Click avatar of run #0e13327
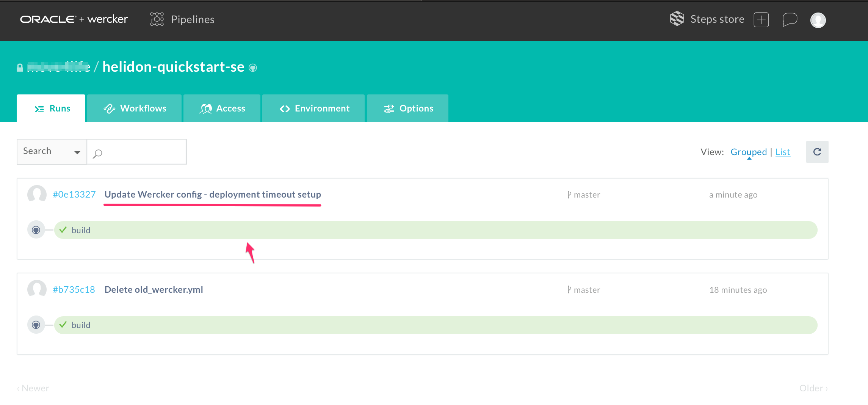Viewport: 868px width, 405px height. click(x=37, y=195)
